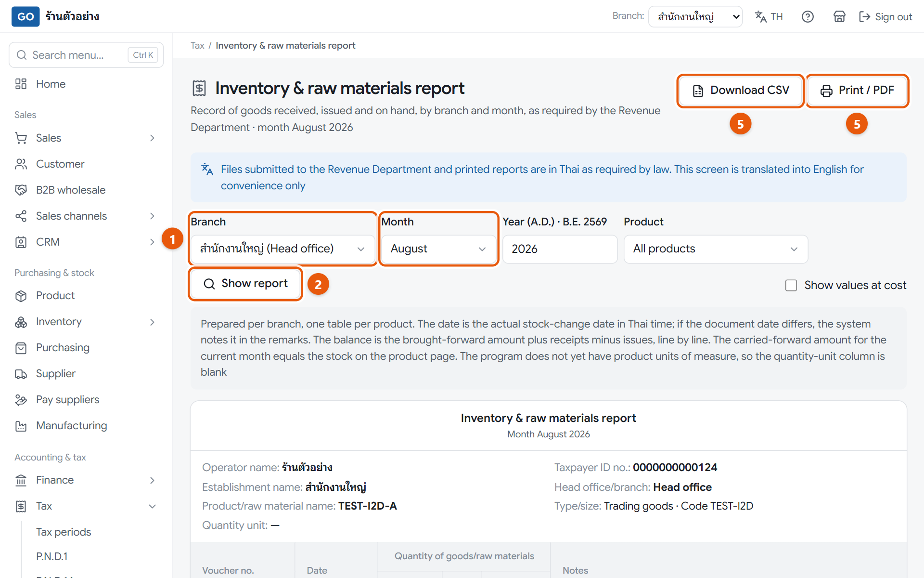Open the Branch filter Head office dropdown

(283, 249)
